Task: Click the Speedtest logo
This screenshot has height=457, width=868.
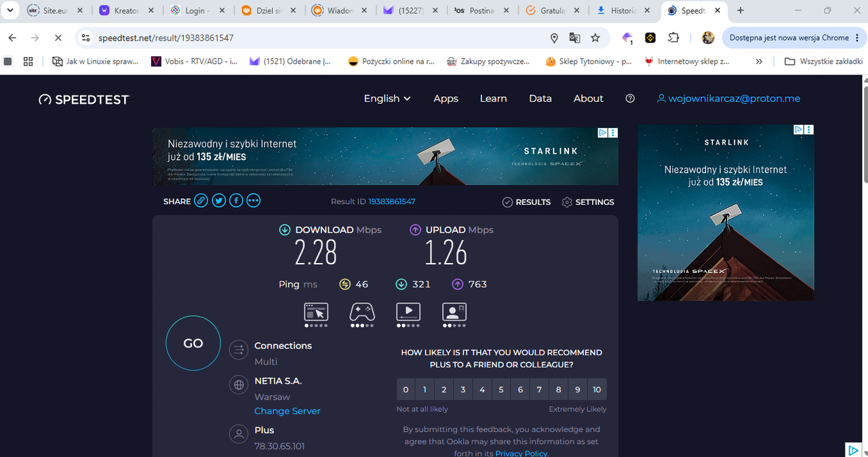Action: tap(84, 100)
